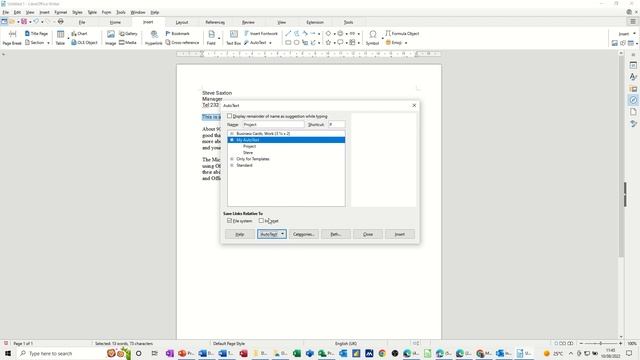Open the AutoText button dropdown arrow

point(282,234)
